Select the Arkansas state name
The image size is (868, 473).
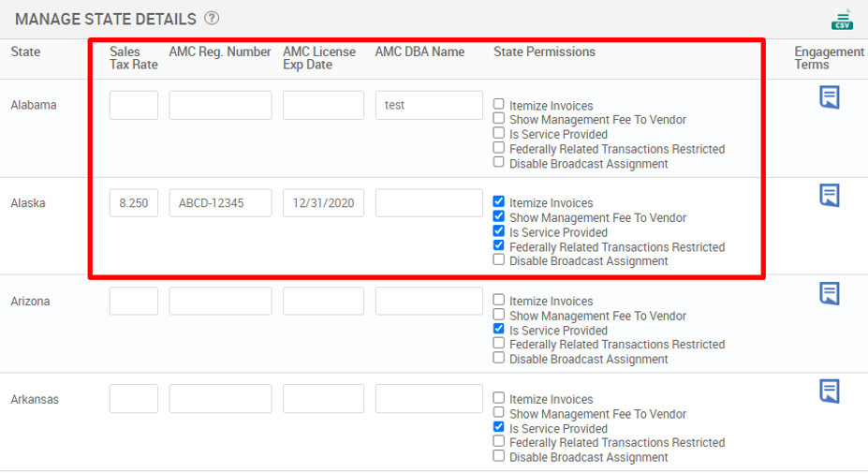35,399
